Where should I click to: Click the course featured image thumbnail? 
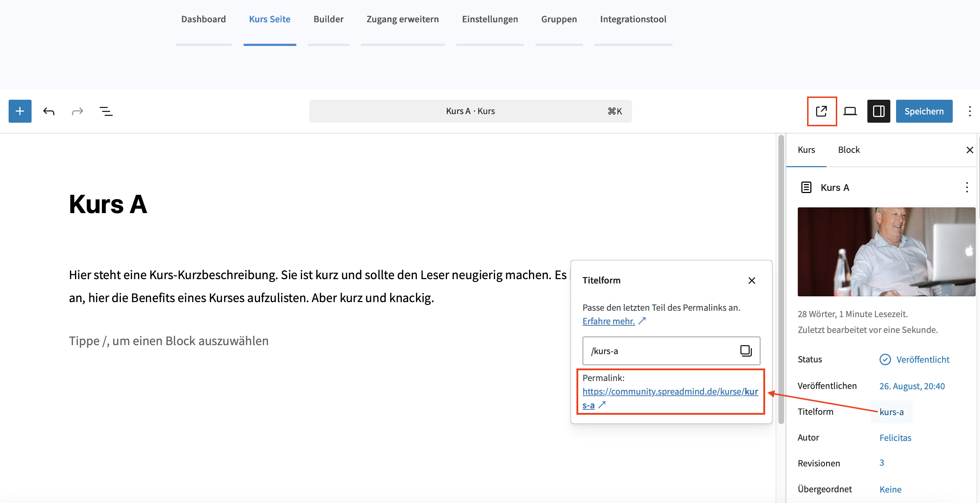click(x=886, y=251)
